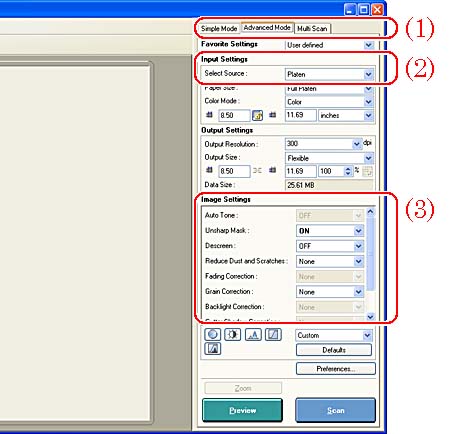Open the Brightness/Contrast adjustment icon
The image size is (450, 434).
coord(233,334)
